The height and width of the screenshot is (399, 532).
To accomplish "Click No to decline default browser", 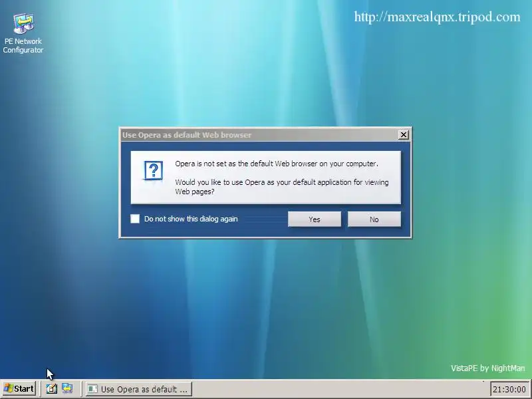I will 374,219.
